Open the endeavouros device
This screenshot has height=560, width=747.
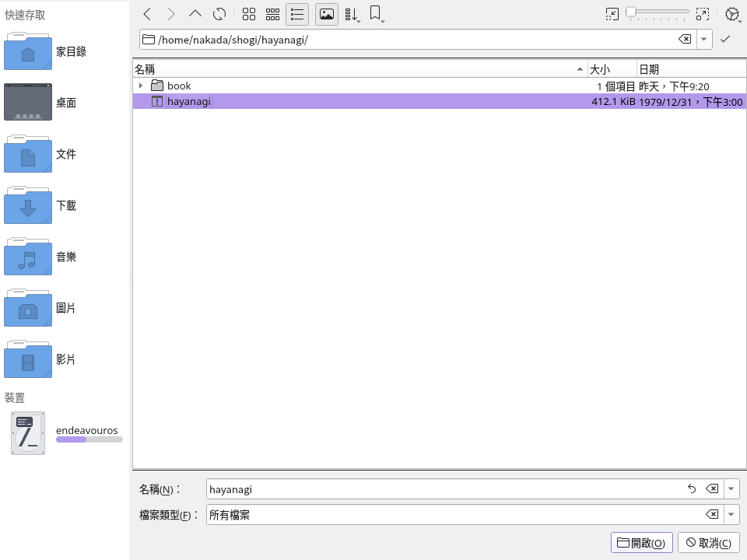point(65,433)
